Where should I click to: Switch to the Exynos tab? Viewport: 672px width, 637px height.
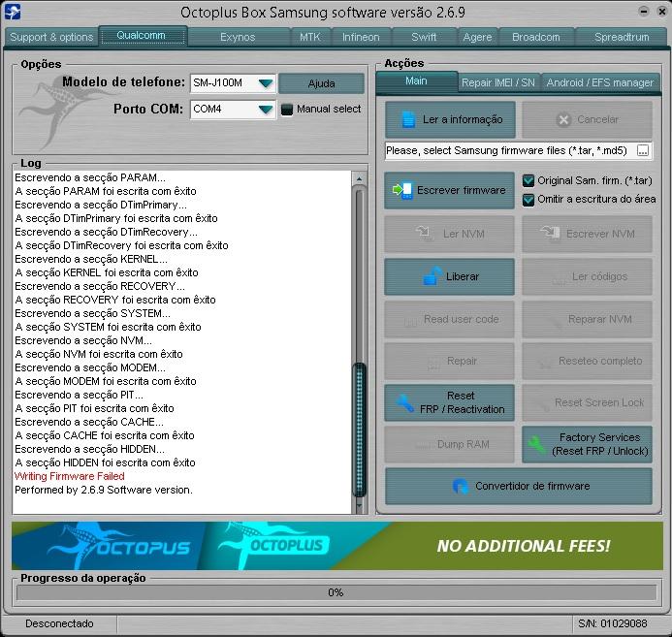coord(239,37)
